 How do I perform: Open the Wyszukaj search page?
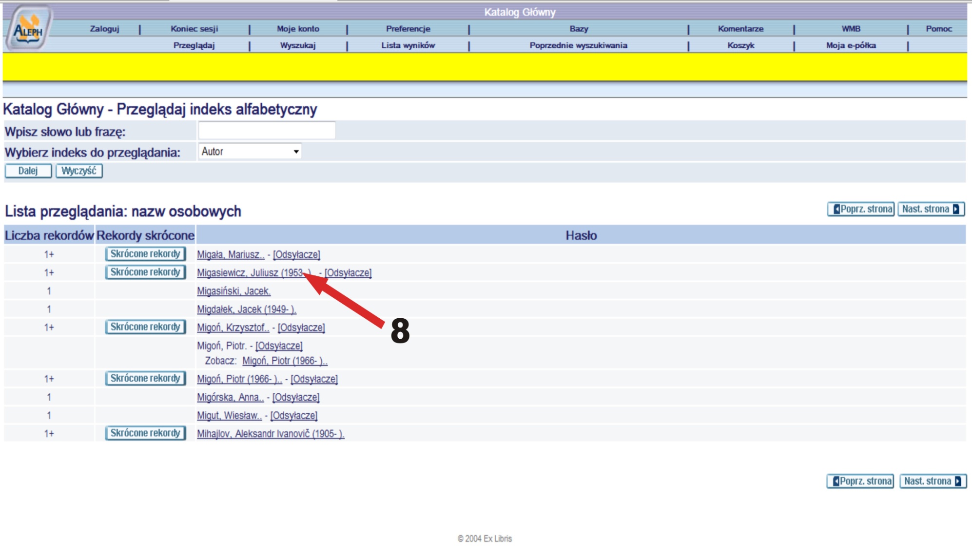coord(298,45)
